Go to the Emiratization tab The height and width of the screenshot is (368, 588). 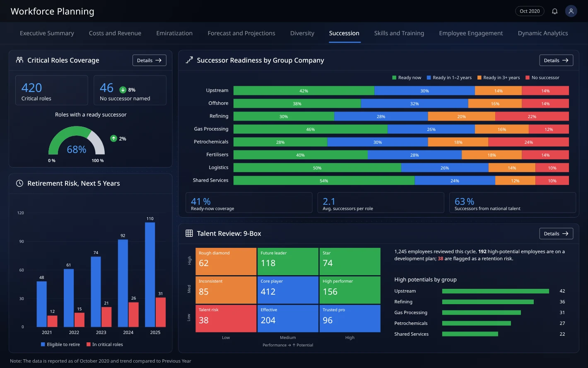coord(174,33)
